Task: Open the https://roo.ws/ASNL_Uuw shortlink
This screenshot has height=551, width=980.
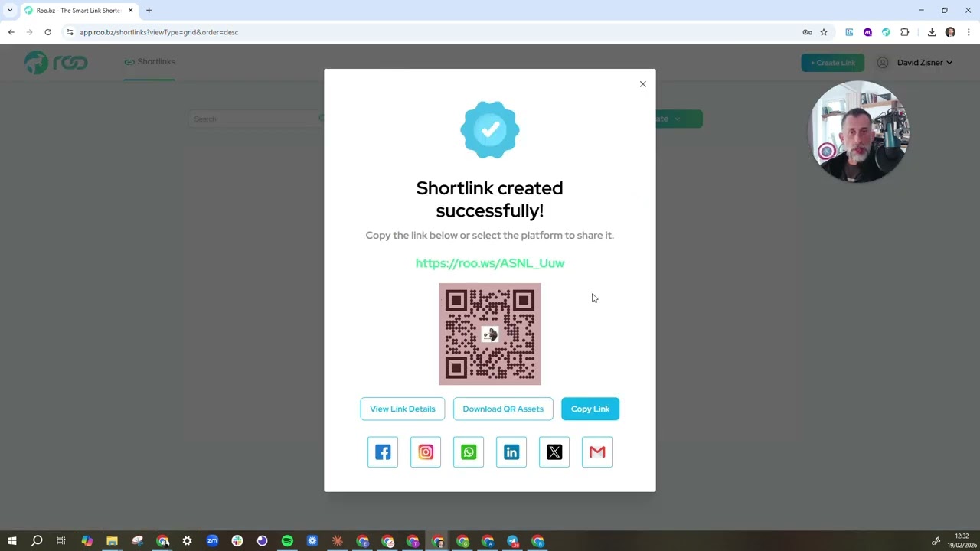Action: pos(490,263)
